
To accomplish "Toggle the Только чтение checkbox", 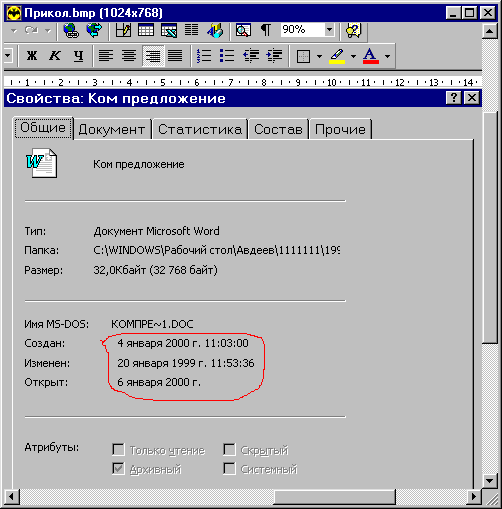I will [118, 449].
